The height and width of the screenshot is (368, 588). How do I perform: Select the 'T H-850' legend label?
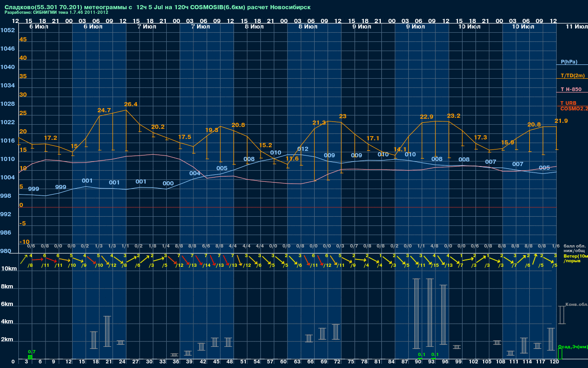[x=571, y=89]
